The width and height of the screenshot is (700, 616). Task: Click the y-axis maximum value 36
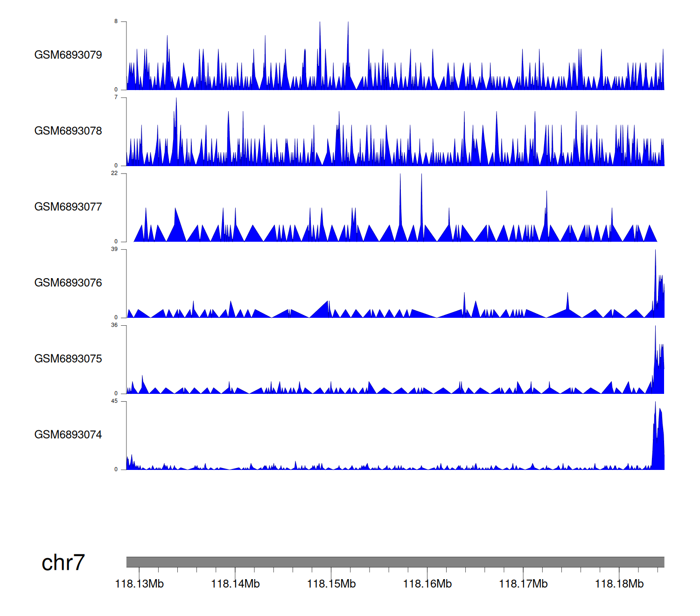click(114, 325)
